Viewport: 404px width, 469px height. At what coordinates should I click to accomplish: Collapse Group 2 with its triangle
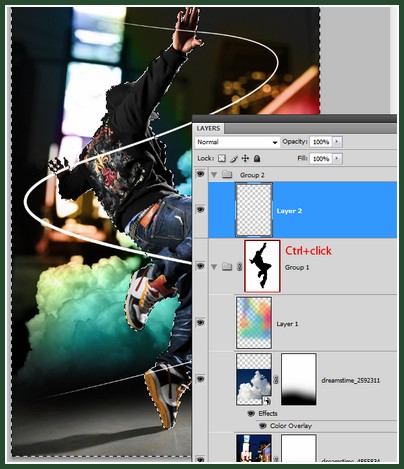point(214,174)
